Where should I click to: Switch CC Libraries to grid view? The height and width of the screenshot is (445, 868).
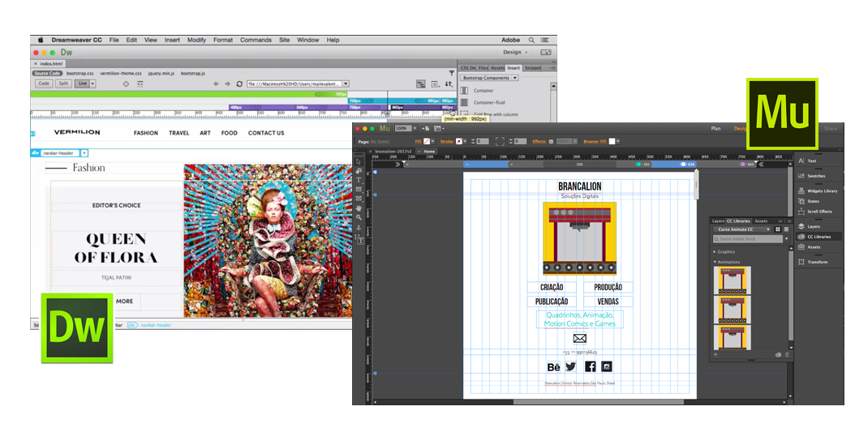pos(778,229)
